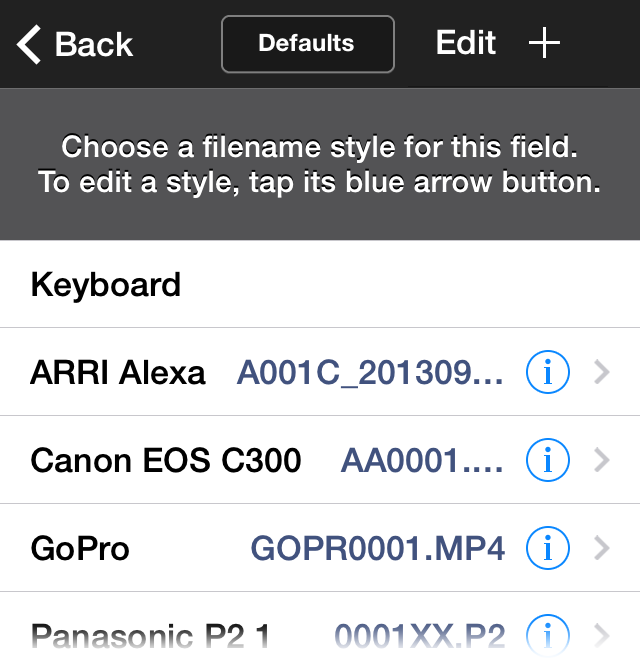Expand the Panasonic P2 1 row chevron

(x=602, y=635)
